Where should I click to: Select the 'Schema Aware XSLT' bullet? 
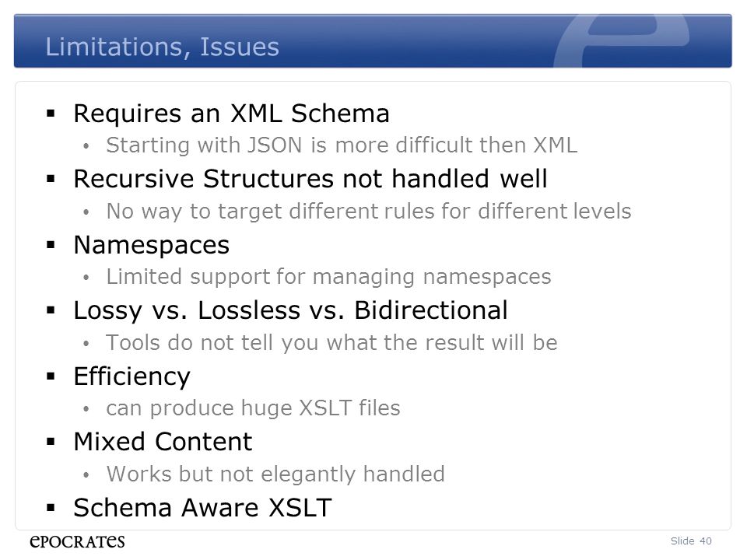pos(202,507)
